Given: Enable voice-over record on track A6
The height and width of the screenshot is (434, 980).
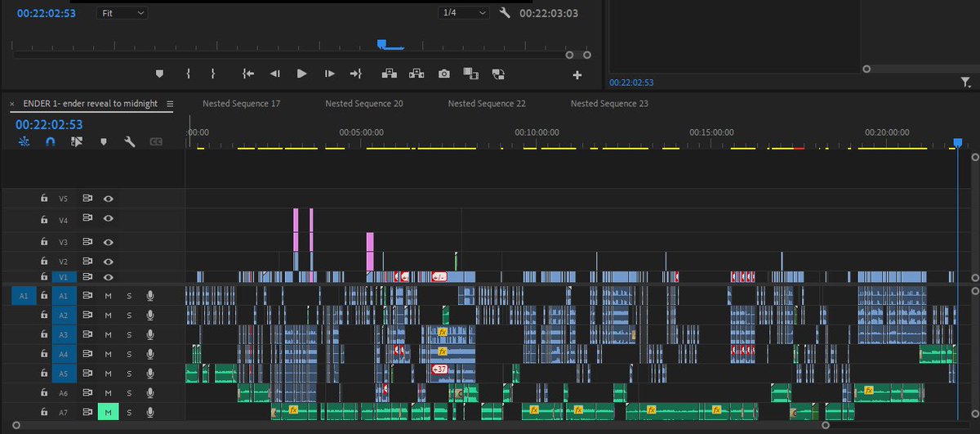Looking at the screenshot, I should (150, 393).
